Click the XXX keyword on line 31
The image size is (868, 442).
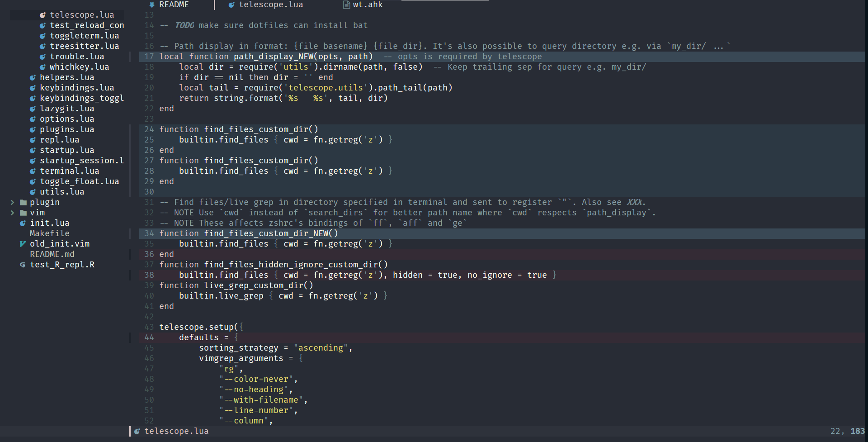click(x=634, y=202)
